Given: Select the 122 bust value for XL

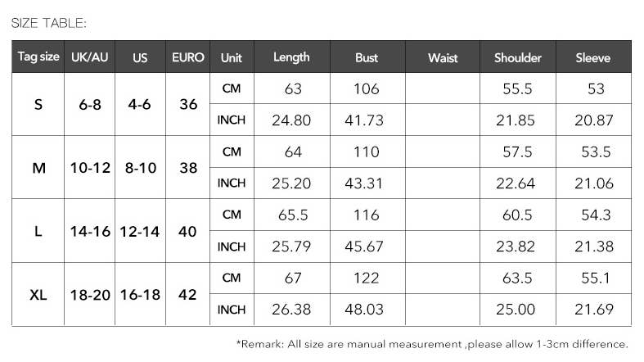Looking at the screenshot, I should tap(367, 278).
